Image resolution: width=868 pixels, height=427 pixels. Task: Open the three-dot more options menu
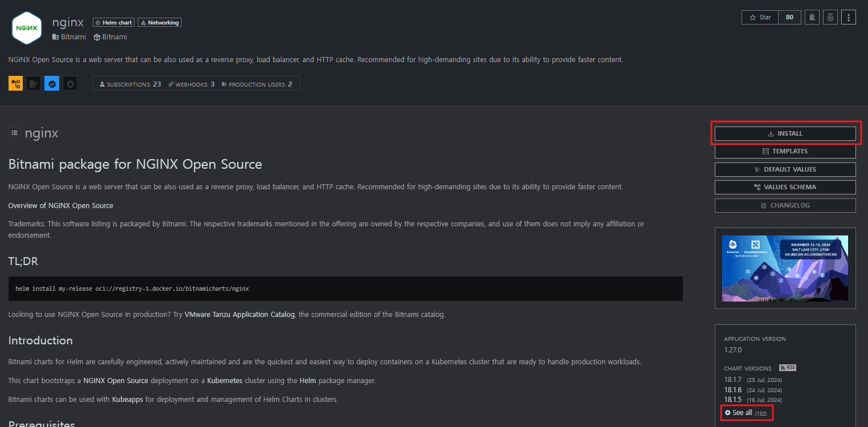coord(849,18)
